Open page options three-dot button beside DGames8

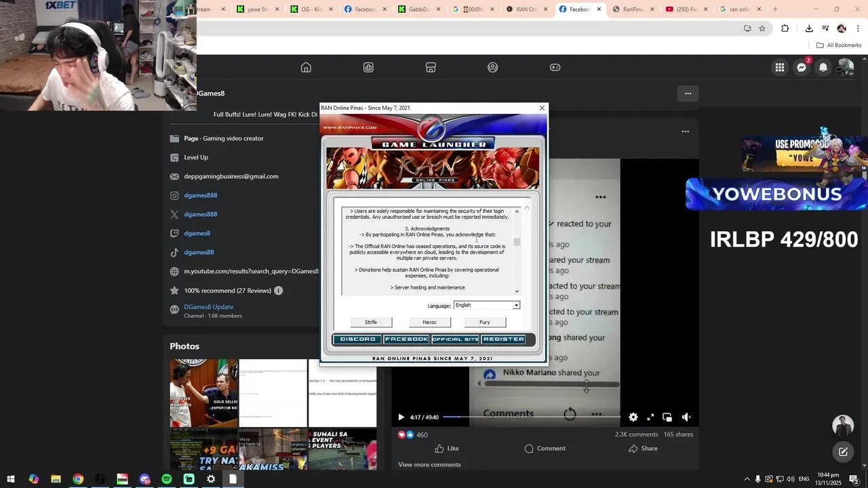click(688, 94)
